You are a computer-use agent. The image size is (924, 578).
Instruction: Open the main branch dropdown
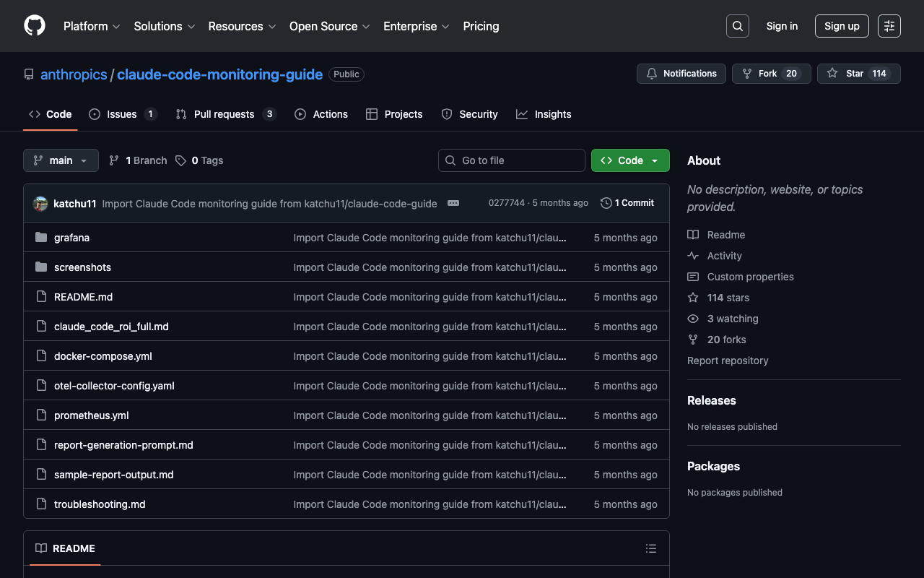(x=61, y=160)
